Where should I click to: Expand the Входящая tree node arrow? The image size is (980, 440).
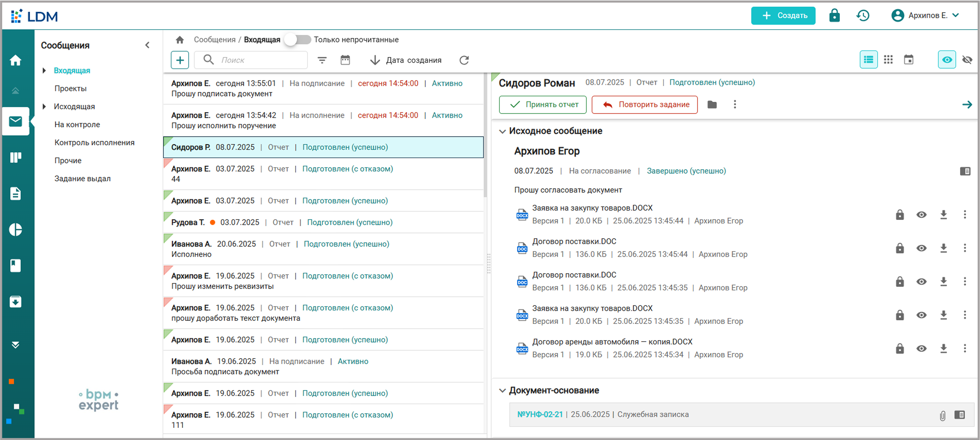(44, 70)
